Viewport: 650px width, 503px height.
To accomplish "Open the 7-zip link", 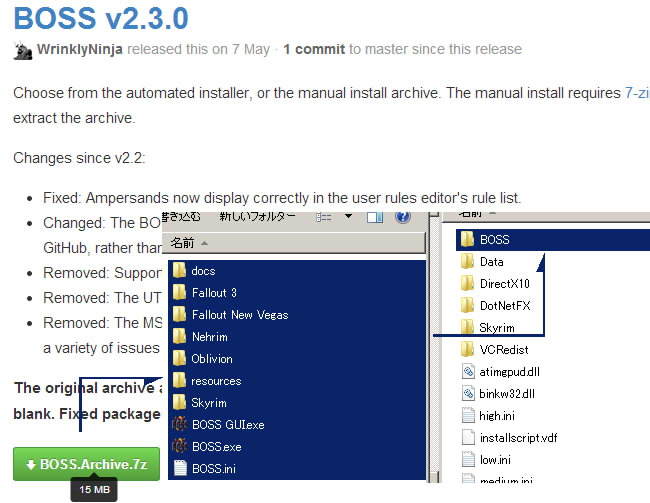I will [x=637, y=93].
